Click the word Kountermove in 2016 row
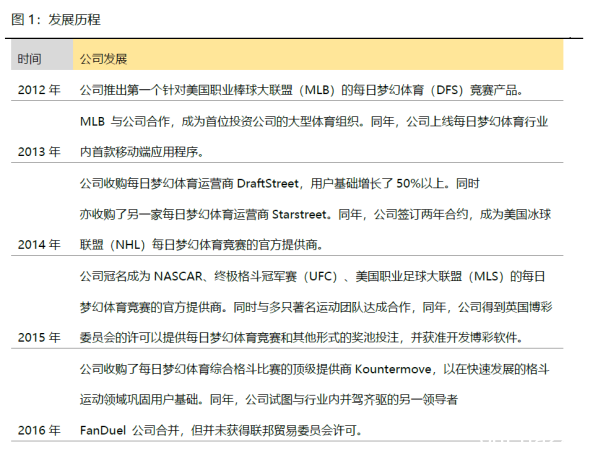 click(393, 369)
